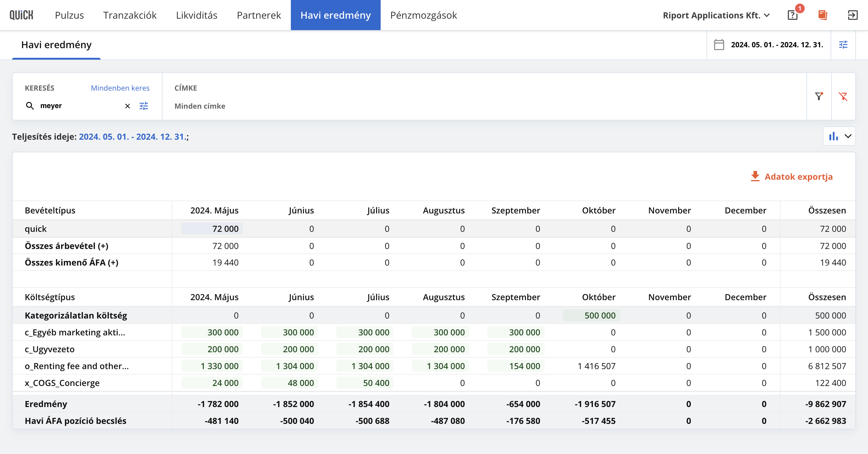Image resolution: width=868 pixels, height=454 pixels.
Task: Click c_Ugyvezeto July 200 000
Action: click(365, 349)
